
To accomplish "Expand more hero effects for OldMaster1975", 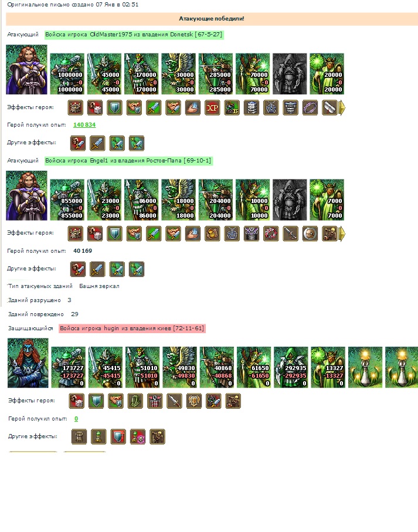I will click(342, 108).
